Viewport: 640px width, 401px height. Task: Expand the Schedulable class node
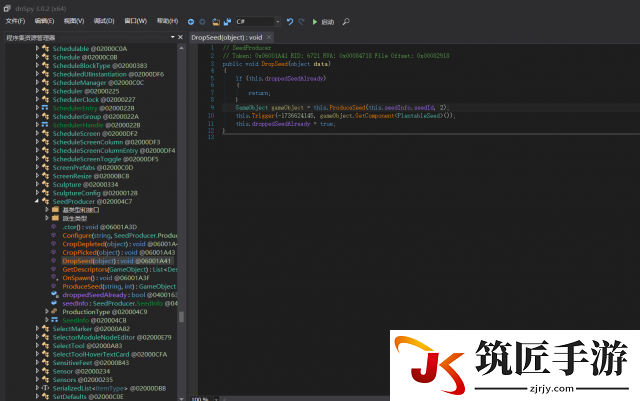click(37, 48)
